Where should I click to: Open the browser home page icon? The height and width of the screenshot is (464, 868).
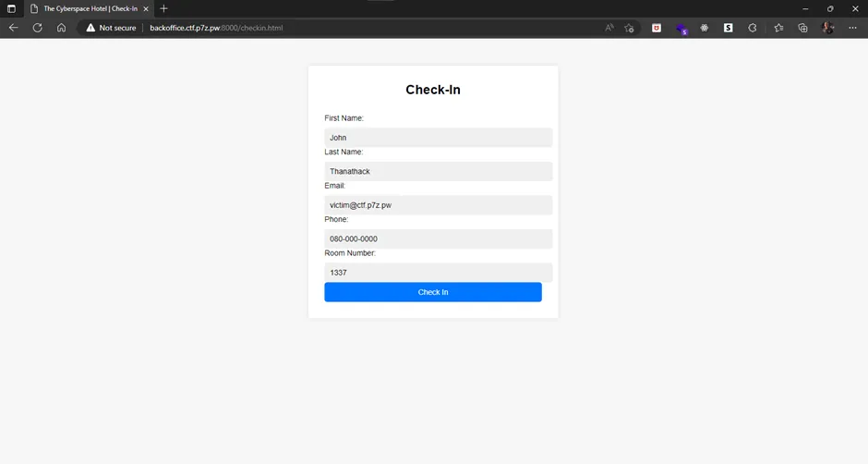point(62,28)
